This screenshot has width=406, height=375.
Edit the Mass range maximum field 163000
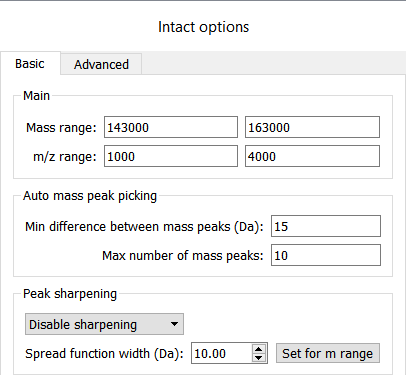(x=312, y=127)
